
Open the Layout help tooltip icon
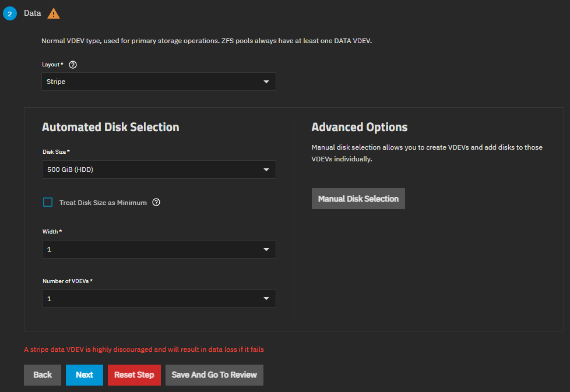[73, 65]
